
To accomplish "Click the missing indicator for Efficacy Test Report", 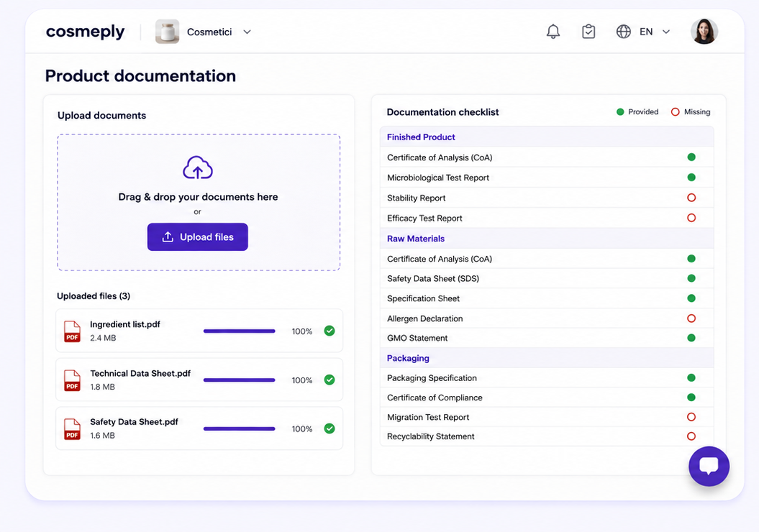I will [691, 218].
